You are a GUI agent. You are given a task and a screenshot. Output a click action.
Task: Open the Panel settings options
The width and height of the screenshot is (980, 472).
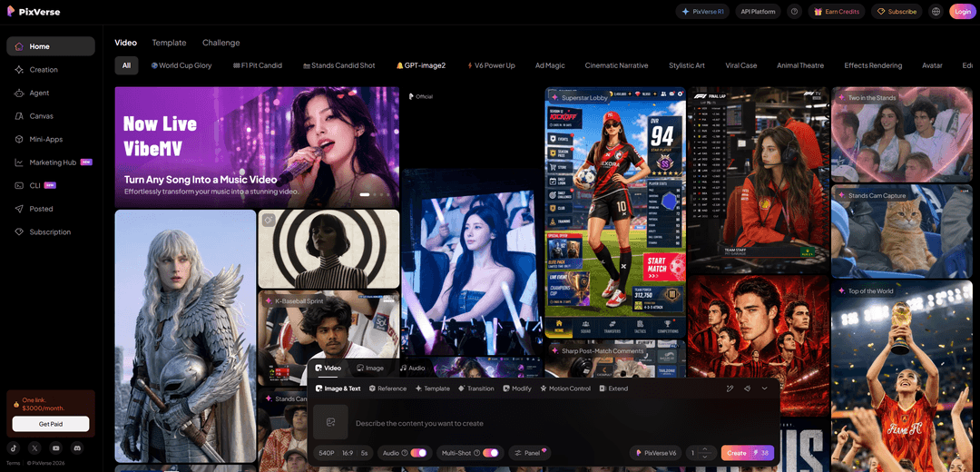[x=529, y=453]
